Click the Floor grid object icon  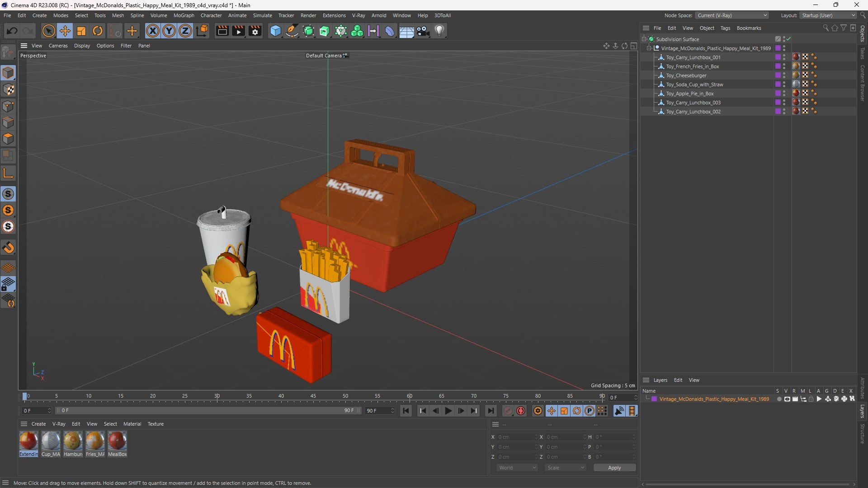[x=406, y=31]
